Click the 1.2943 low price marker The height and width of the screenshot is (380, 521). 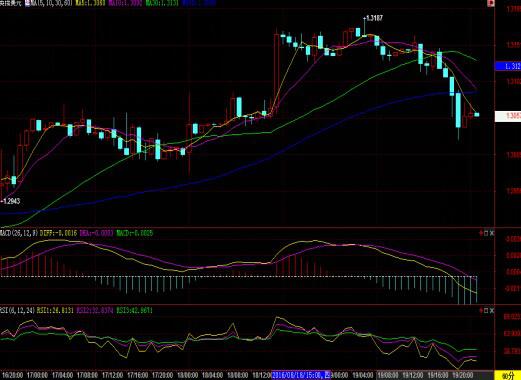click(x=11, y=201)
